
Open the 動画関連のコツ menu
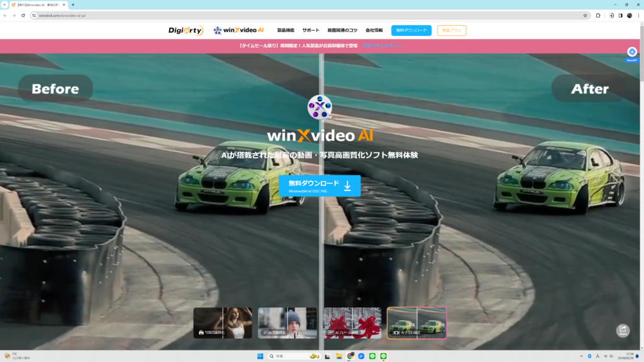click(x=342, y=30)
